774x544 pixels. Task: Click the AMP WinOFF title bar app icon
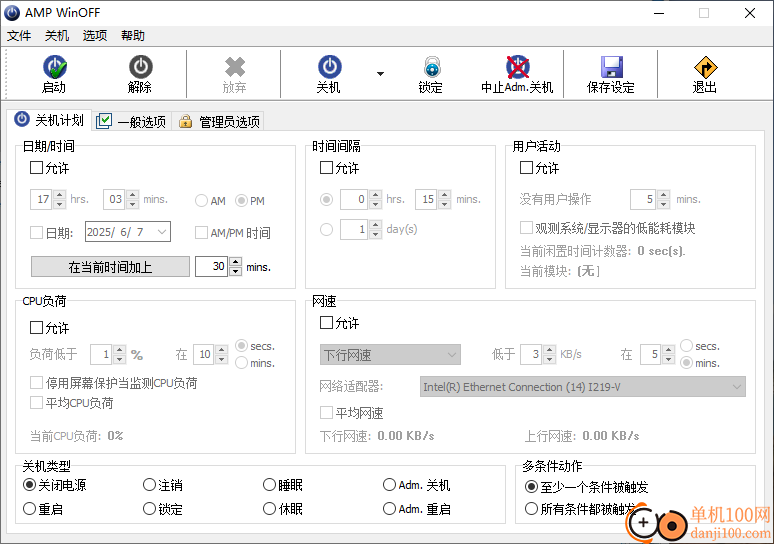[x=12, y=13]
